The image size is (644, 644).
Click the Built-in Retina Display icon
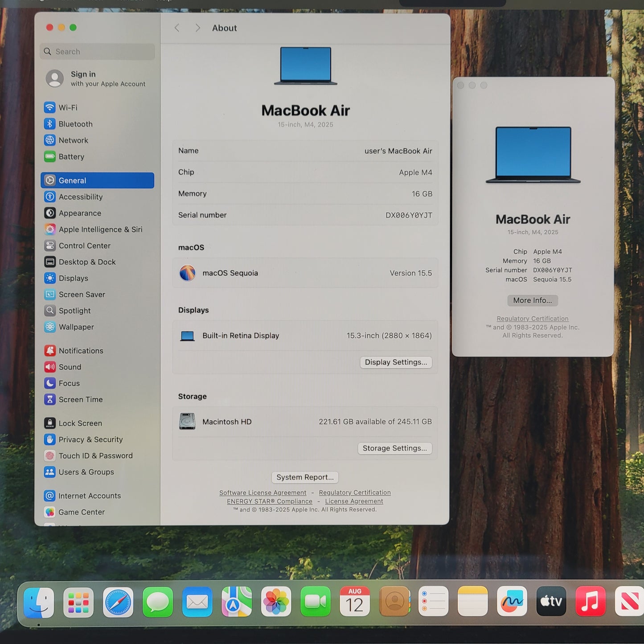pos(187,336)
